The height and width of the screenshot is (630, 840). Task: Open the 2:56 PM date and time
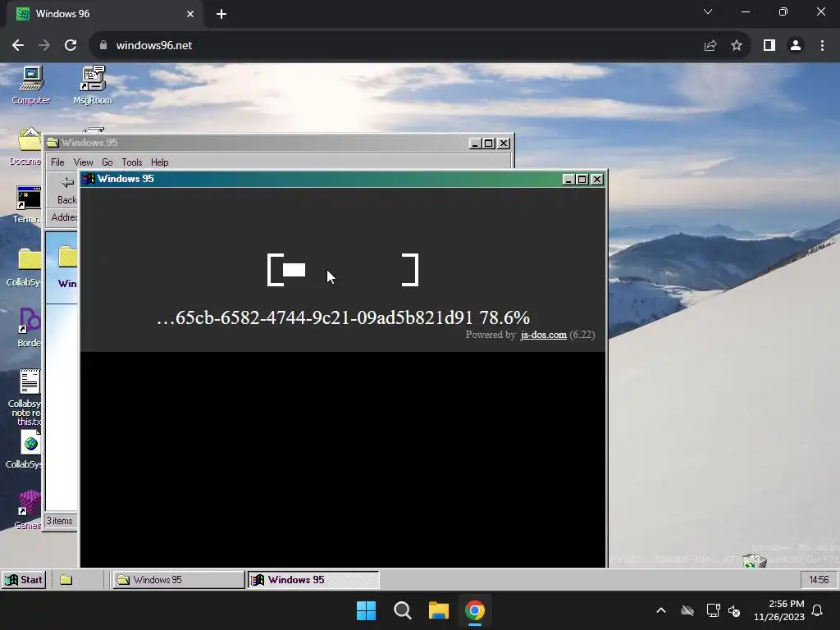click(779, 610)
